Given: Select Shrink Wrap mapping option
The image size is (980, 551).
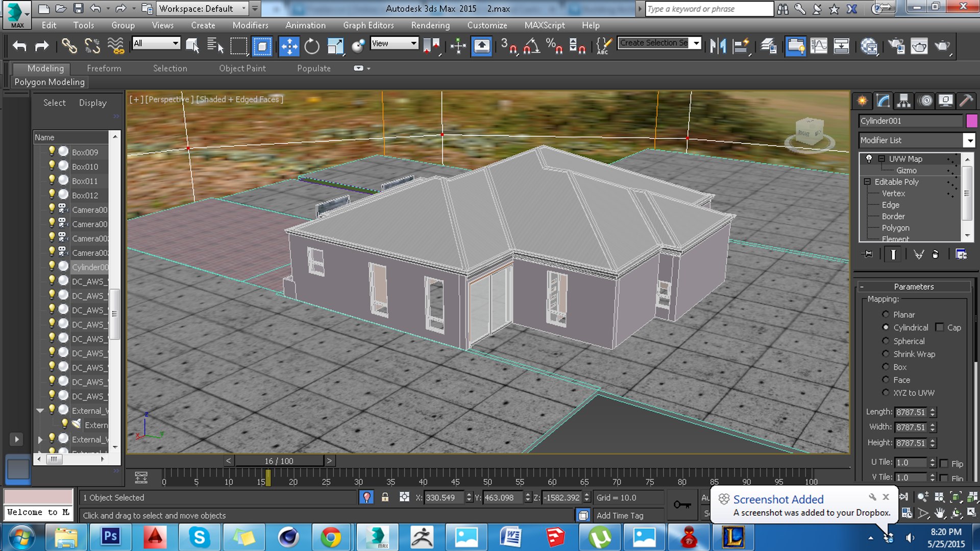Looking at the screenshot, I should point(886,353).
